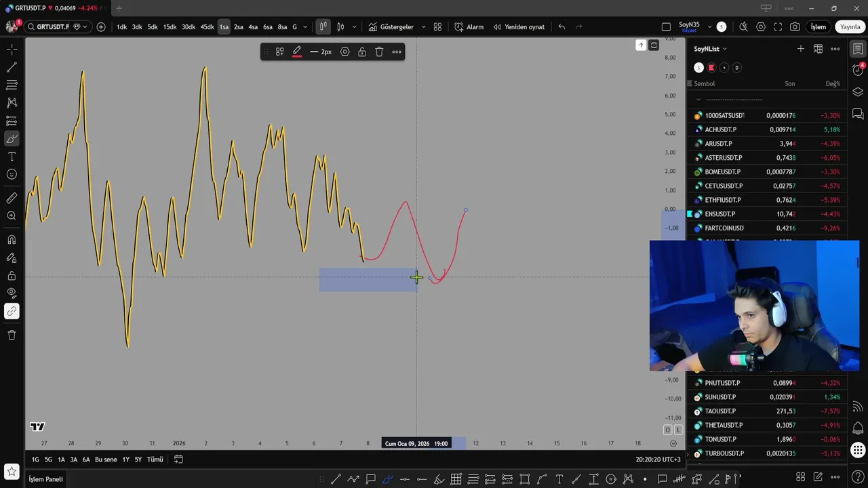Open more options in floating drawing toolbar
Viewport: 868px width, 488px height.
(x=397, y=52)
